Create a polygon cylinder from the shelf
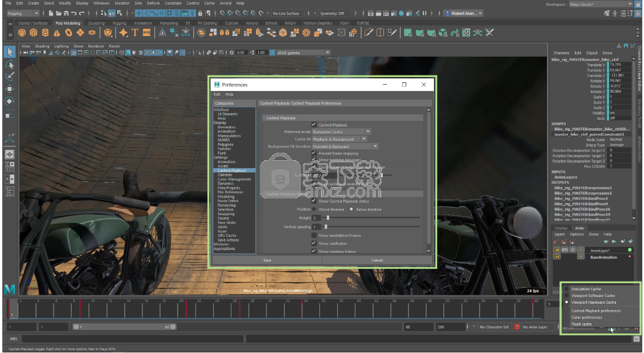Screen dimensions: 644x353 point(45,33)
